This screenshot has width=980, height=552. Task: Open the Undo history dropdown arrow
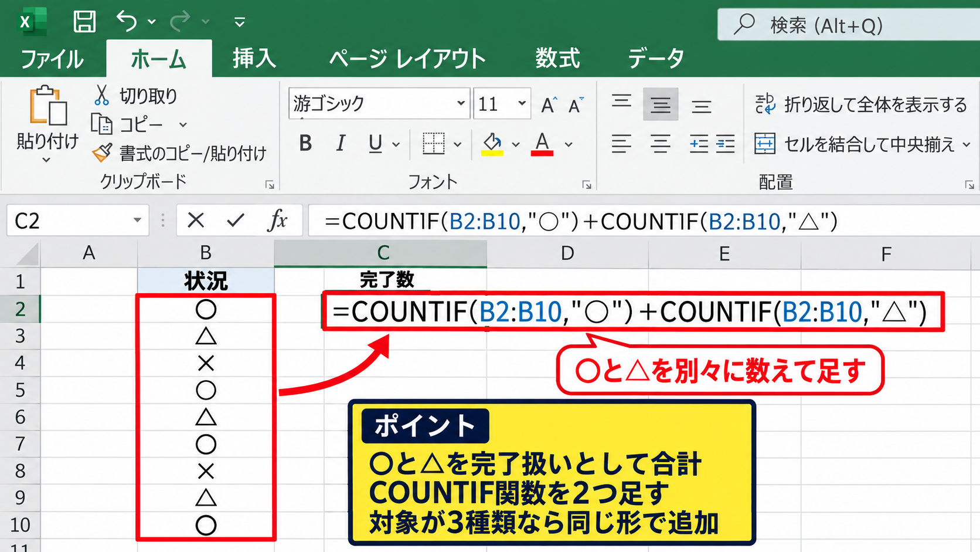click(x=152, y=22)
